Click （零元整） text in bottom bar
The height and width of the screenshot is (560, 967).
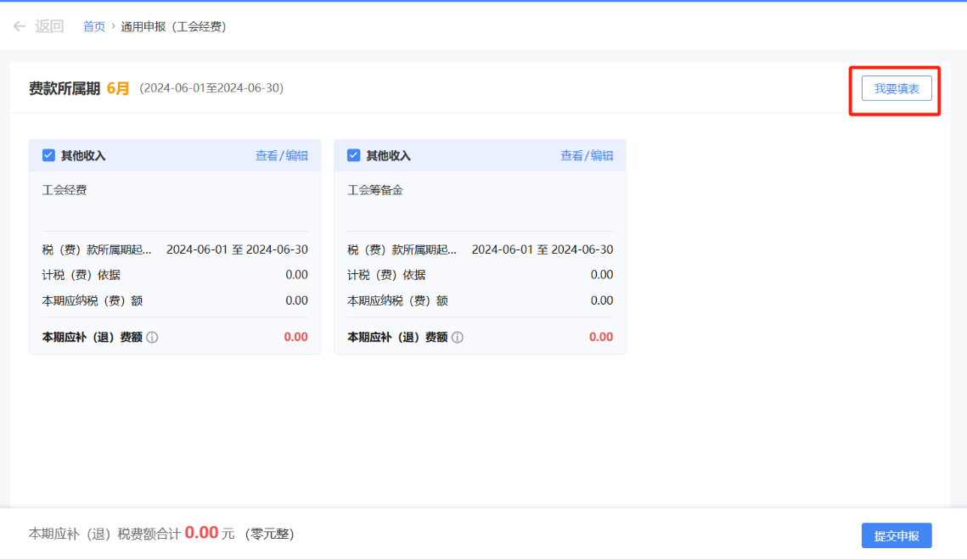click(269, 535)
